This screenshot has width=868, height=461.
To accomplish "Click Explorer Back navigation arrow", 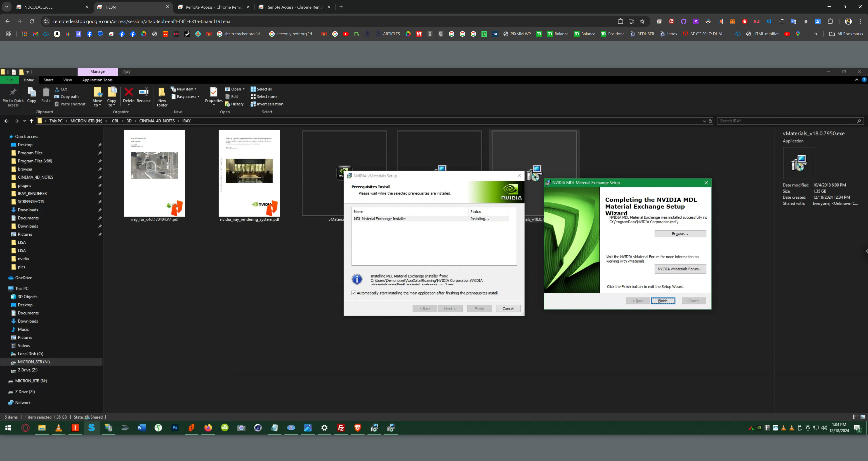I will [6, 121].
